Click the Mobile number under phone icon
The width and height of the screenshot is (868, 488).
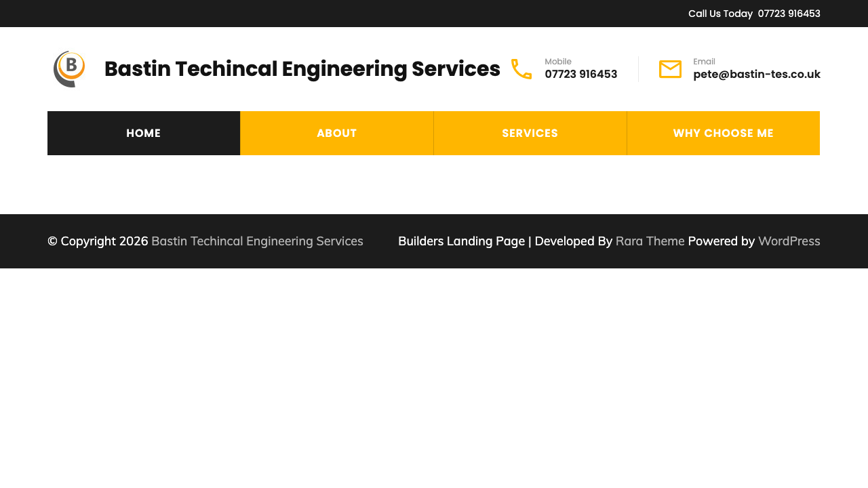click(580, 74)
